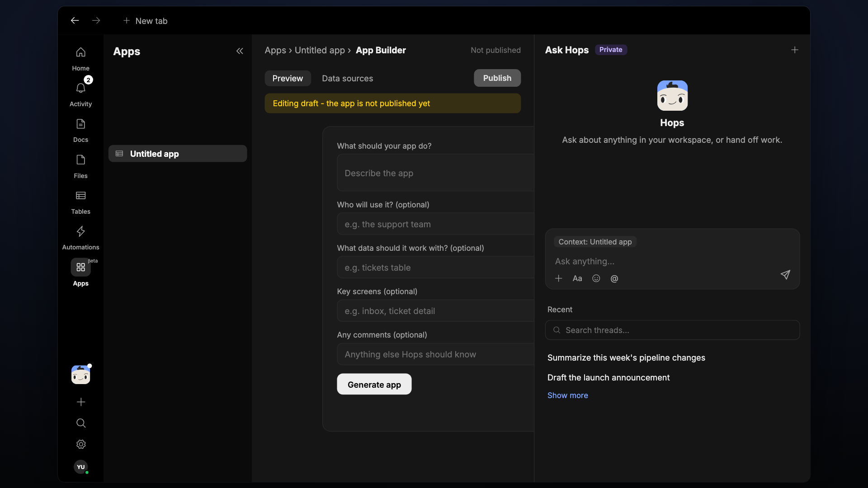Start new Ask Hops thread plus icon
The height and width of the screenshot is (488, 868).
click(795, 50)
